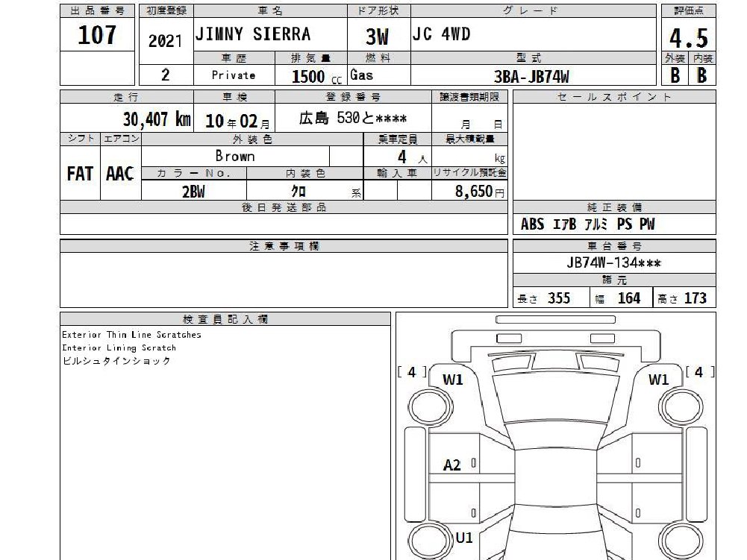Select the 広島 530と registration number
Viewport: 747px width, 560px height.
click(352, 118)
